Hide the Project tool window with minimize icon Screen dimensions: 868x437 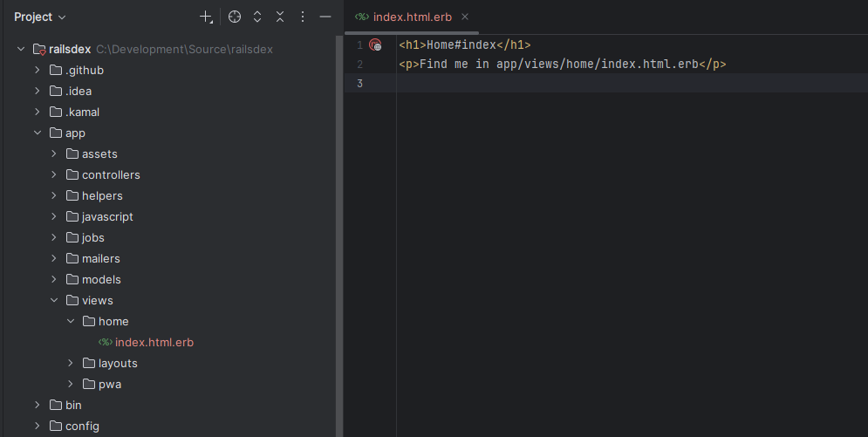click(x=325, y=17)
